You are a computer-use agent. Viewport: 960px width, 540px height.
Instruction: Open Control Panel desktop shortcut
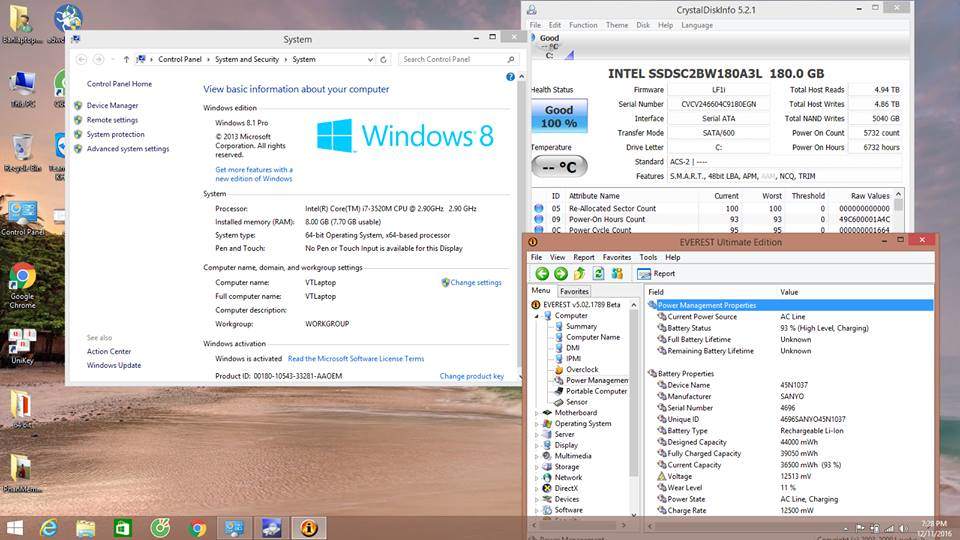click(x=23, y=218)
